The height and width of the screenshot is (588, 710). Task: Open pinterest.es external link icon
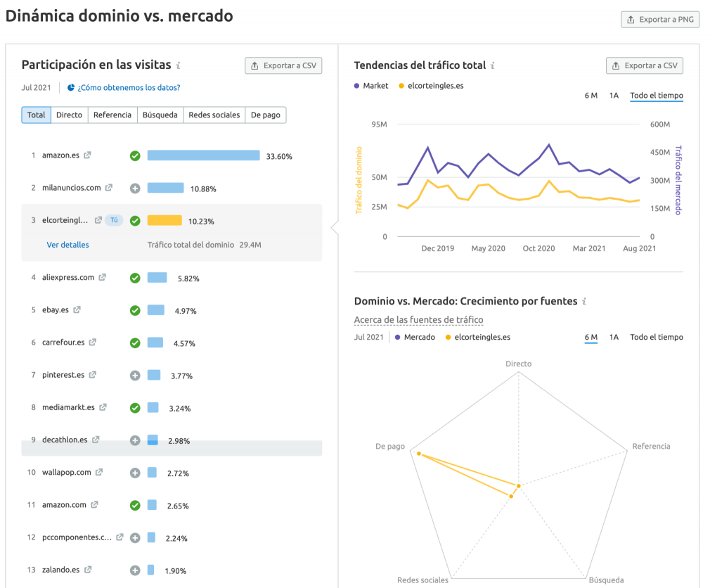click(x=92, y=375)
